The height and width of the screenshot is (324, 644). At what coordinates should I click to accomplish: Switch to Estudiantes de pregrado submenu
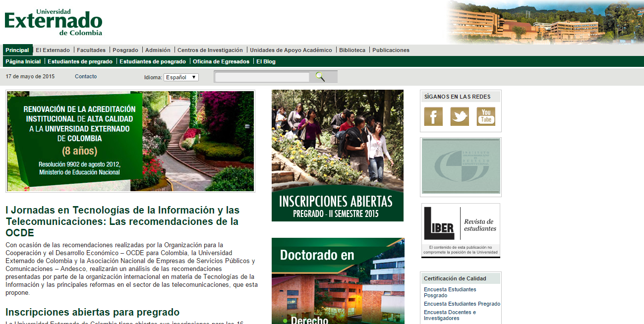[x=80, y=61]
